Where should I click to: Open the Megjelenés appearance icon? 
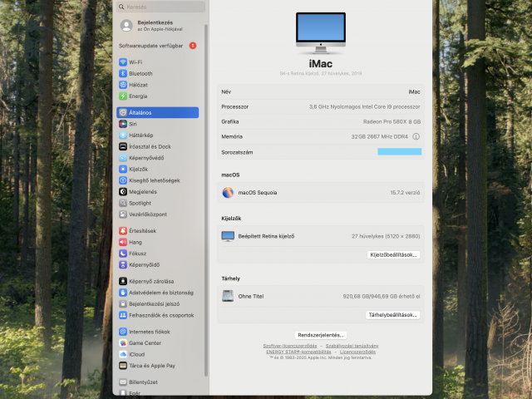[x=123, y=192]
